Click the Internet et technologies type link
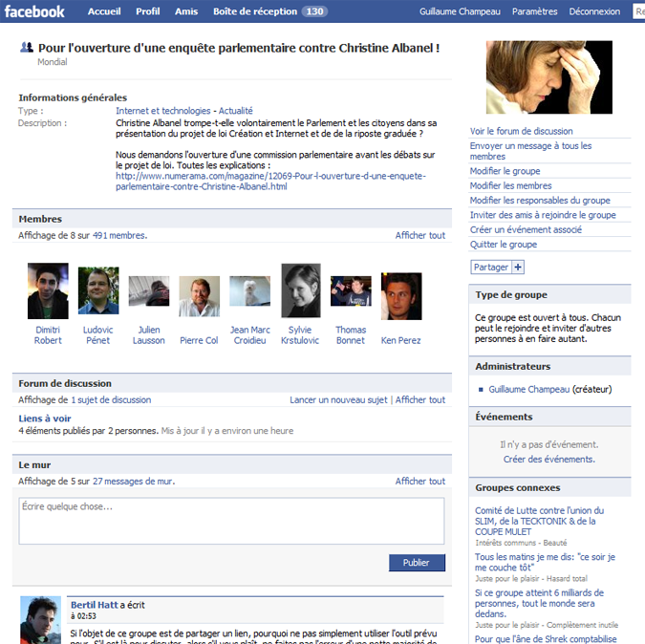 (x=162, y=111)
